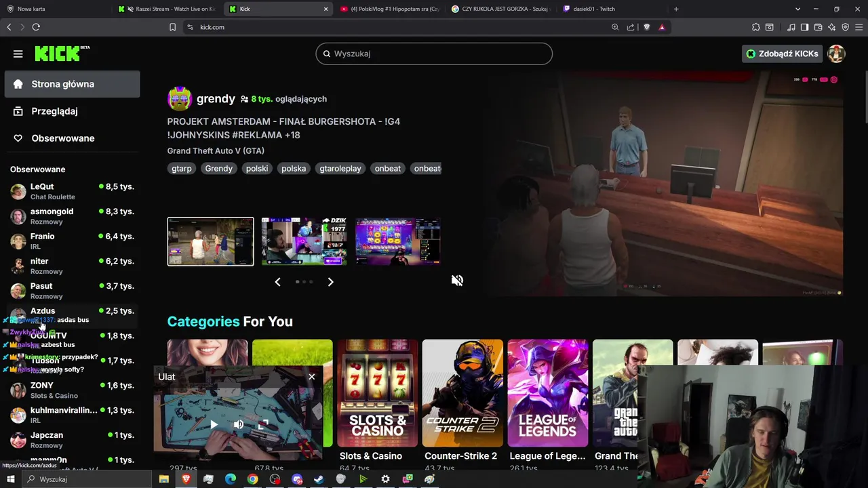
Task: Select the polski tag
Action: (257, 168)
